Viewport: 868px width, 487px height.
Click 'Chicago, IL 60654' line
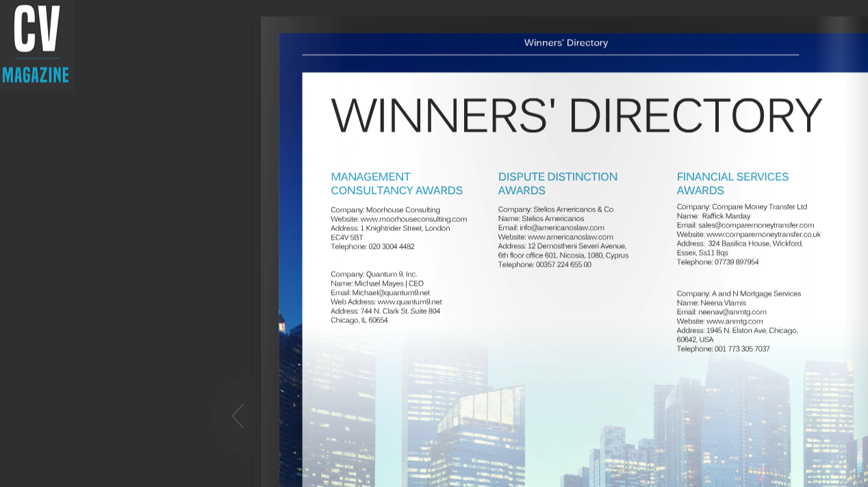pyautogui.click(x=359, y=320)
